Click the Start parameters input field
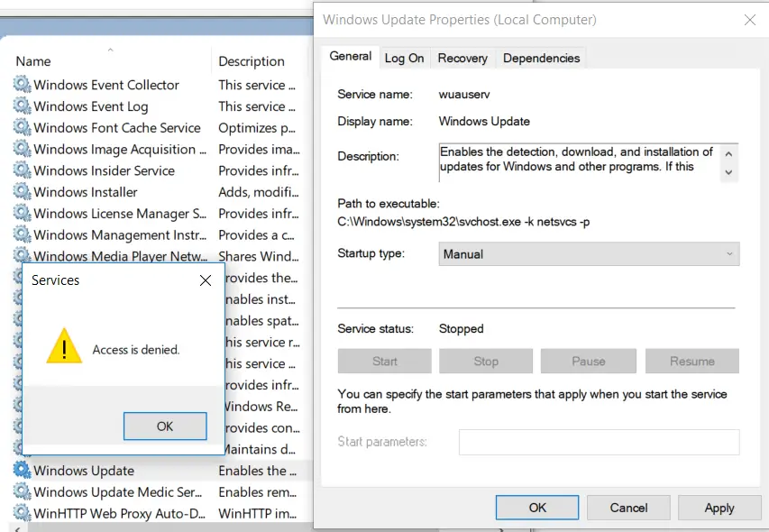 pyautogui.click(x=599, y=442)
